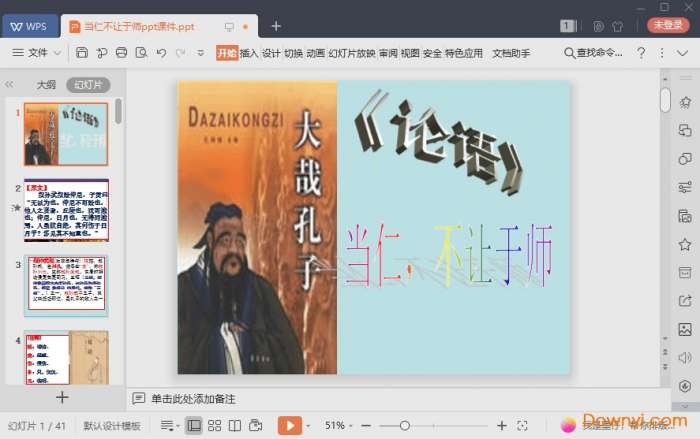Click the 未登录 login button
Image resolution: width=700 pixels, height=439 pixels.
point(668,25)
